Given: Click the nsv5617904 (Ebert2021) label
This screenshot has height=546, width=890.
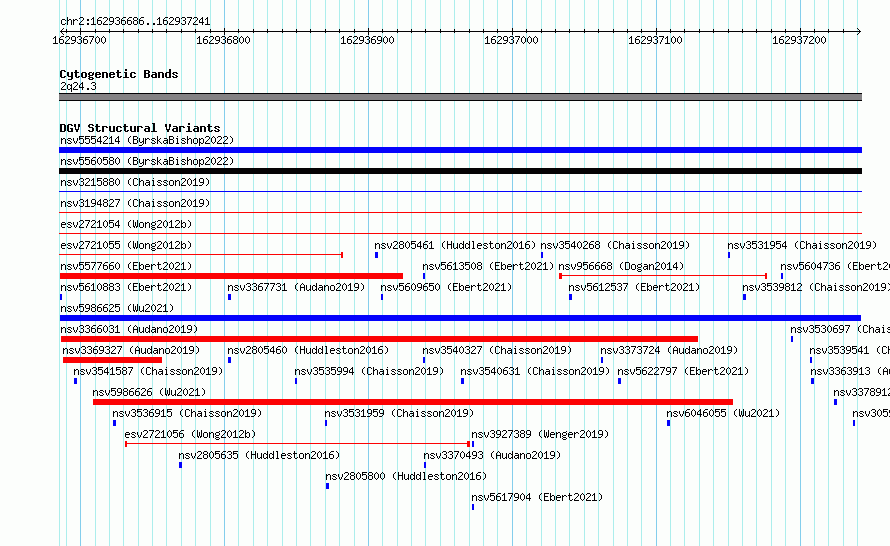Looking at the screenshot, I should click(x=537, y=497).
